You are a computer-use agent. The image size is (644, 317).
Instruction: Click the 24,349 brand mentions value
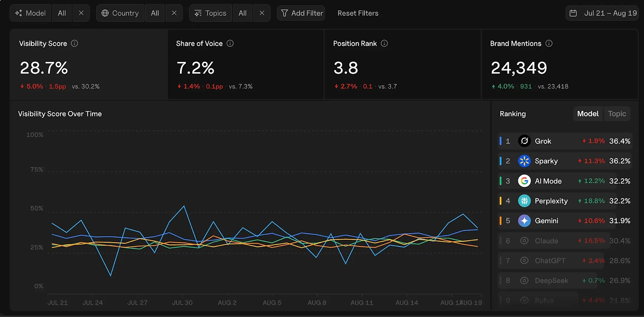[519, 68]
